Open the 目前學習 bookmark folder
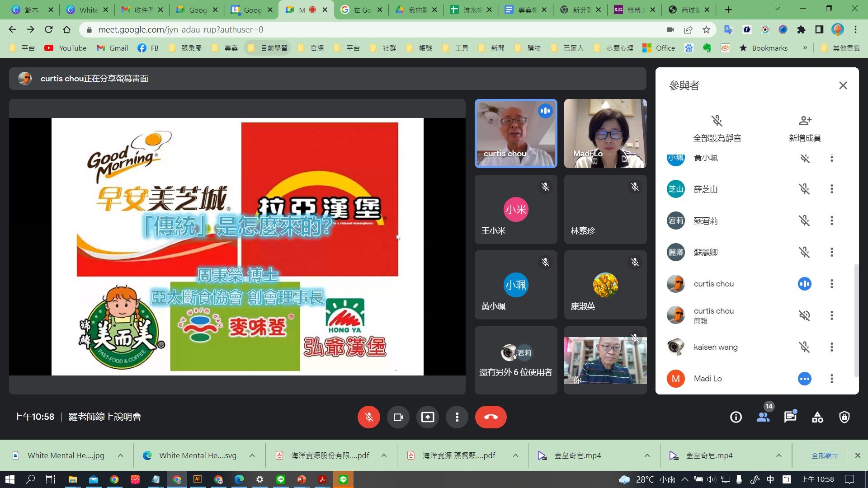The width and height of the screenshot is (868, 488). point(268,48)
